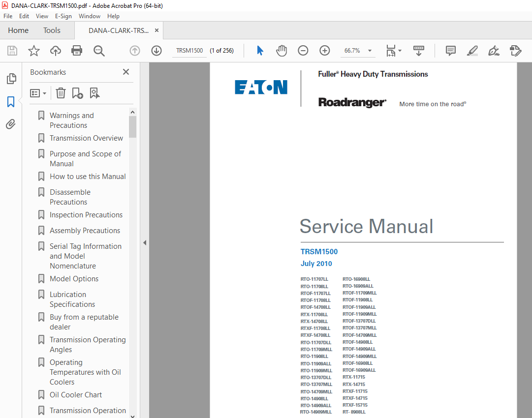Zoom in with plus icon
This screenshot has width=532, height=418.
point(325,51)
